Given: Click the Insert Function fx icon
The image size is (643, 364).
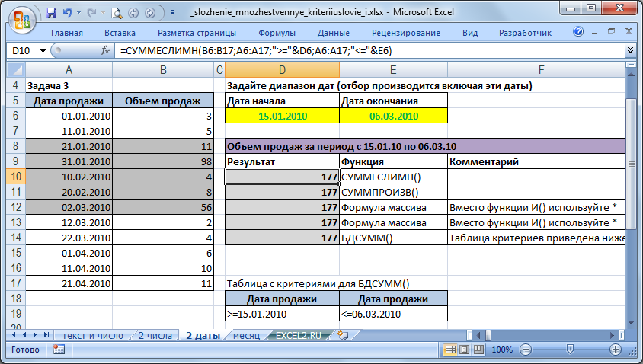Looking at the screenshot, I should pyautogui.click(x=105, y=50).
